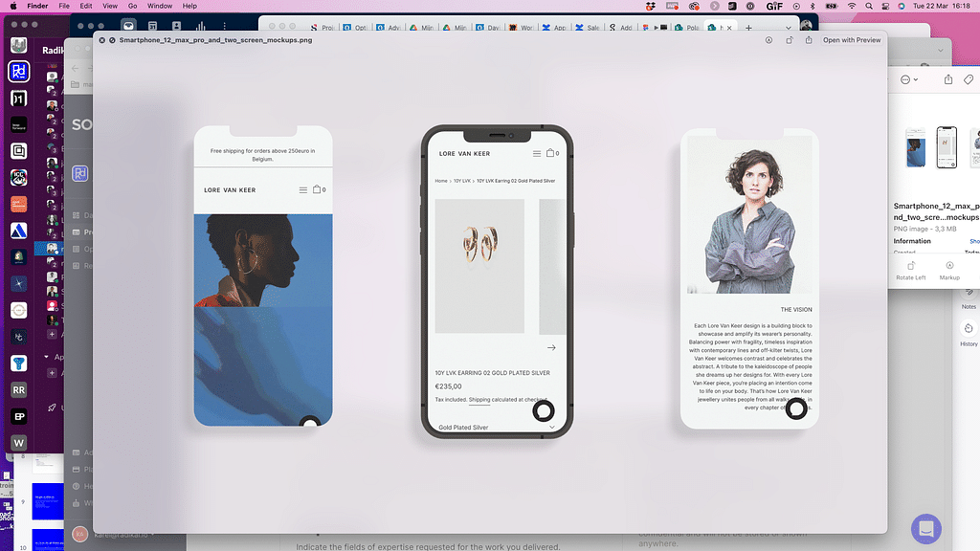Image resolution: width=980 pixels, height=551 pixels.
Task: Click the Open with Preview button
Action: pos(851,40)
